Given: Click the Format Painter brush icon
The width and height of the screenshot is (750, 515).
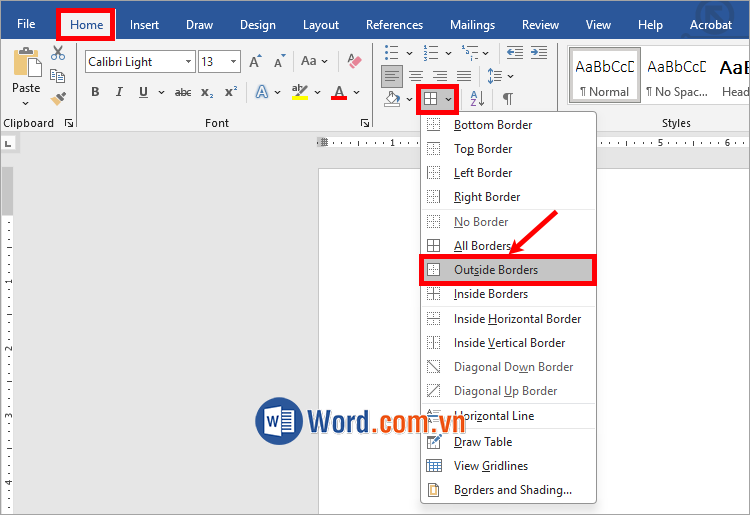Looking at the screenshot, I should (x=58, y=99).
